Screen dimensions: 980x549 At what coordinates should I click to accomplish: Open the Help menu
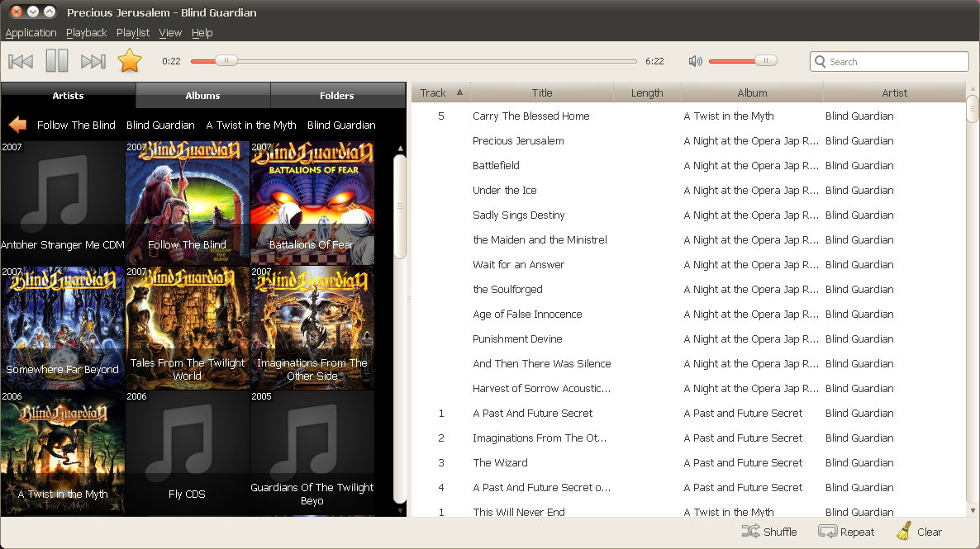202,32
